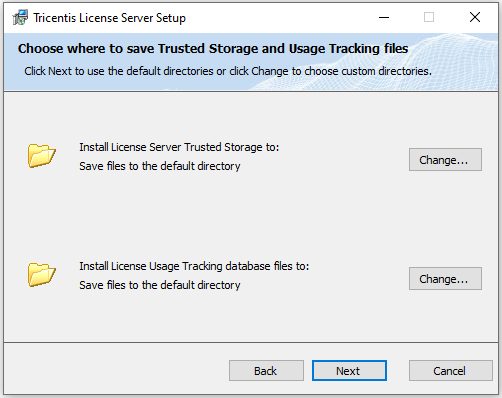Change the Usage Tracking database directory
The height and width of the screenshot is (398, 502).
pos(445,279)
